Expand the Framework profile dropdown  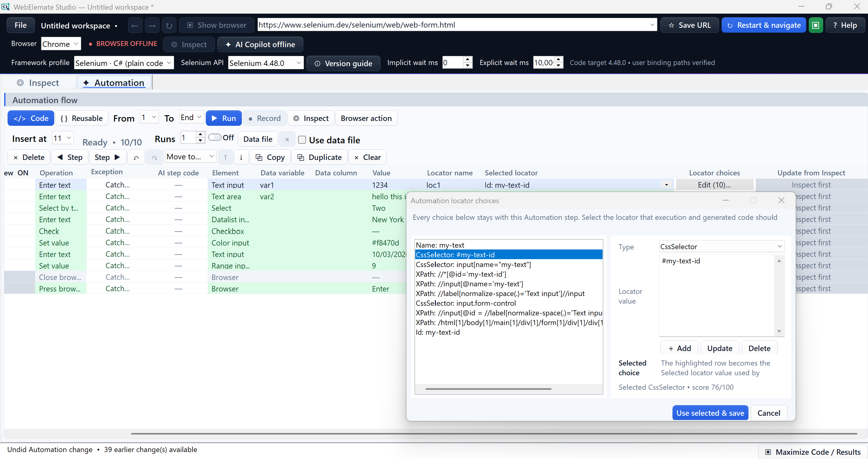124,63
